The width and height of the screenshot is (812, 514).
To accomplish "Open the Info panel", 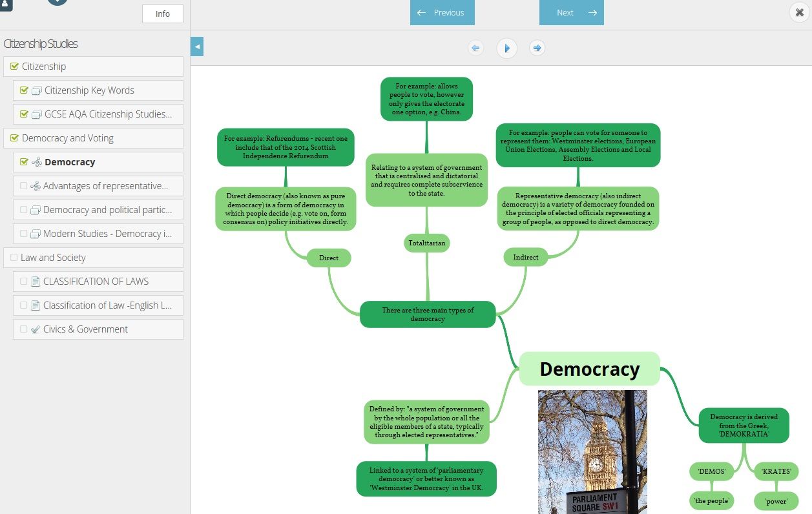I will point(163,14).
